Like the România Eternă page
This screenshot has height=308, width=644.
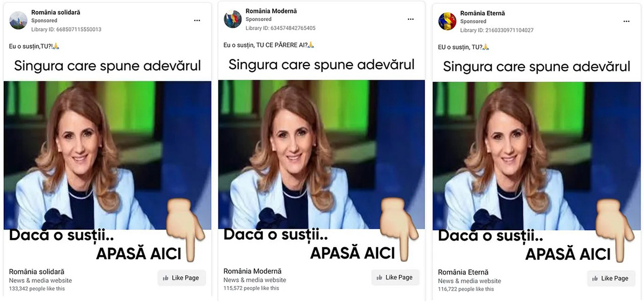[x=611, y=278]
